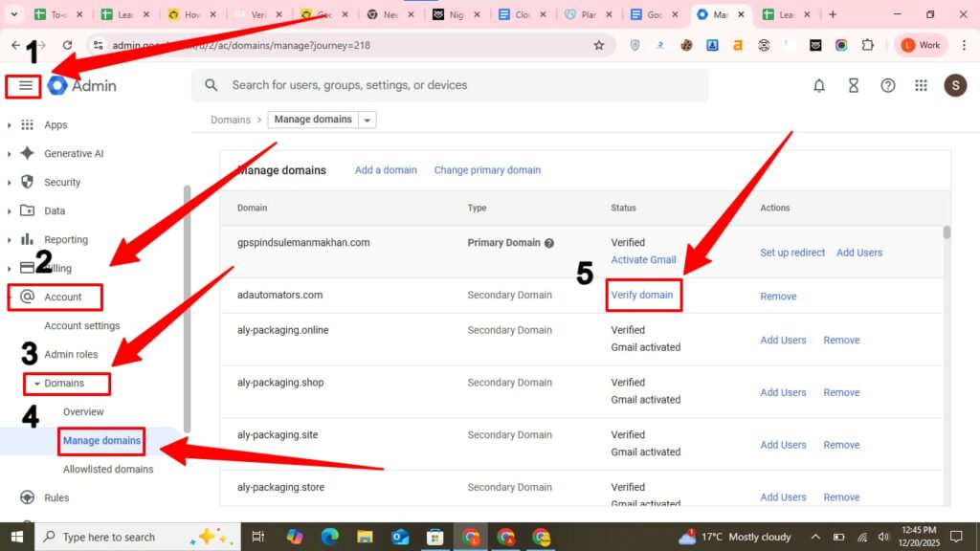Open the help question mark icon
This screenshot has height=551, width=980.
tap(888, 85)
